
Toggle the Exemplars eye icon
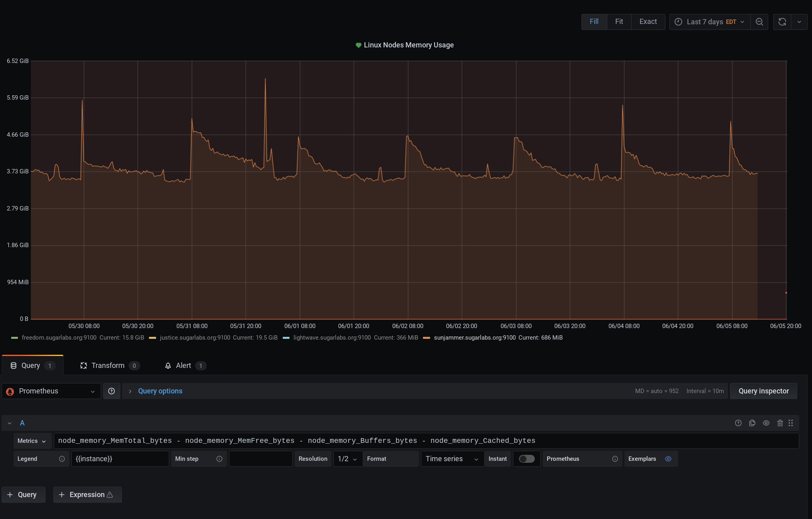pyautogui.click(x=668, y=459)
